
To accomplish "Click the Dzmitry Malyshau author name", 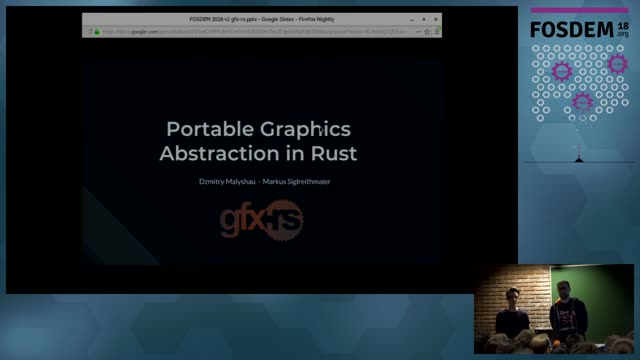I will click(227, 182).
